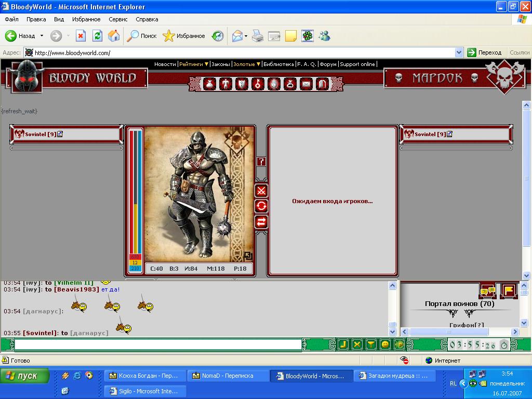Click the chat bubbles icon in right panel

(488, 291)
